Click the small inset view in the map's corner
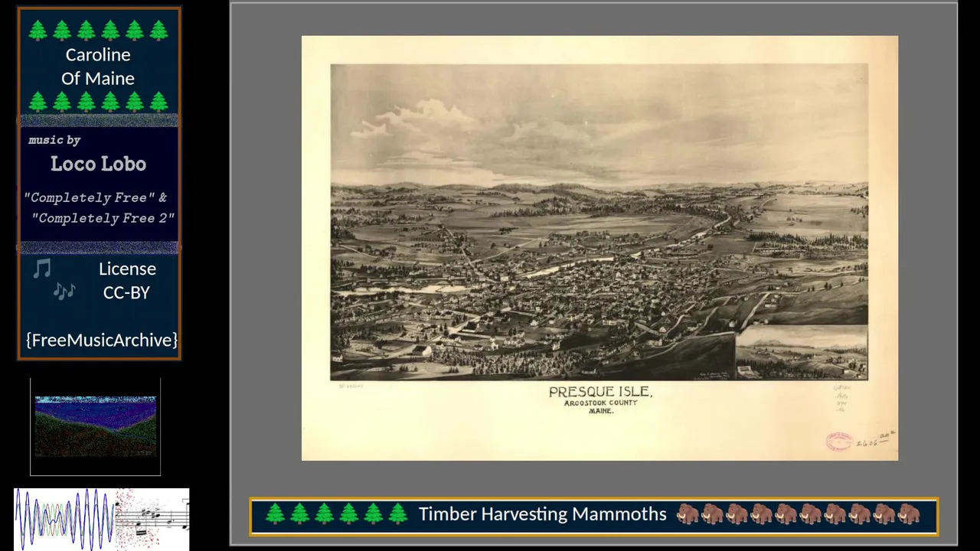Viewport: 980px width, 551px height. point(802,352)
